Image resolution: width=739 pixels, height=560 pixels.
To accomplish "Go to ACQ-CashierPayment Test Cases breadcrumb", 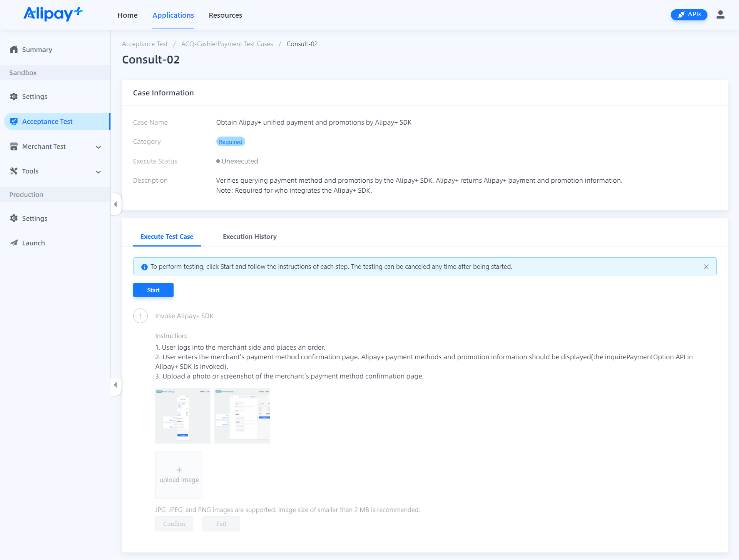I will pos(227,44).
